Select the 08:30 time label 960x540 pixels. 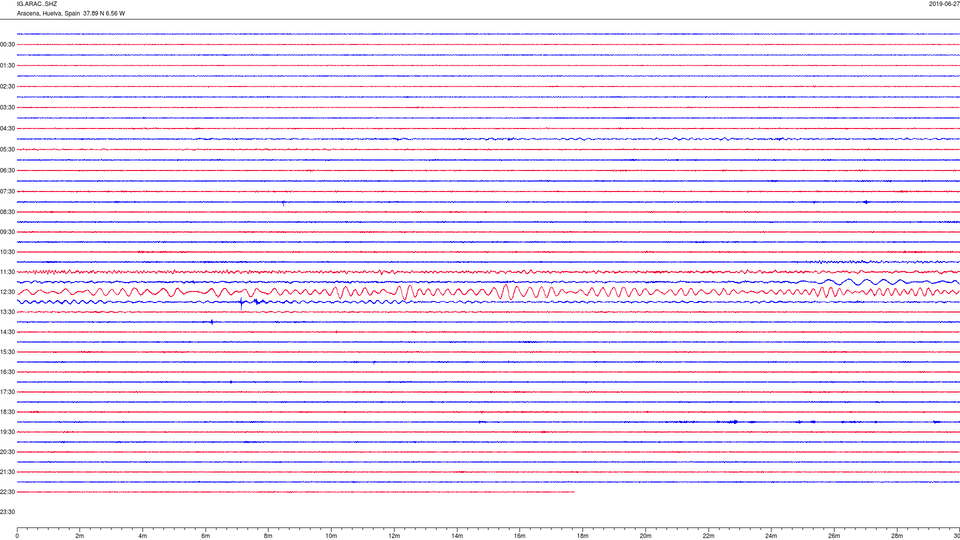coord(7,212)
